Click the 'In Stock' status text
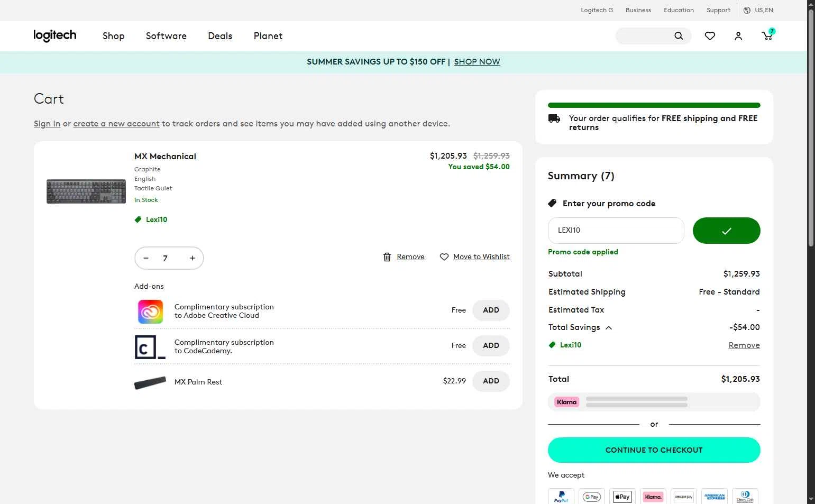 point(146,200)
